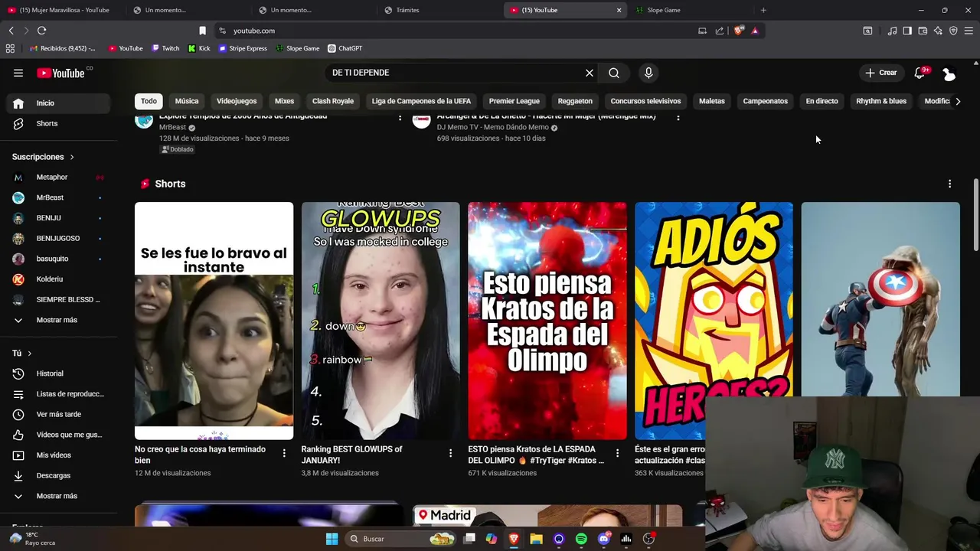
Task: Open the Shorts shelf three-dot menu
Action: click(x=949, y=184)
